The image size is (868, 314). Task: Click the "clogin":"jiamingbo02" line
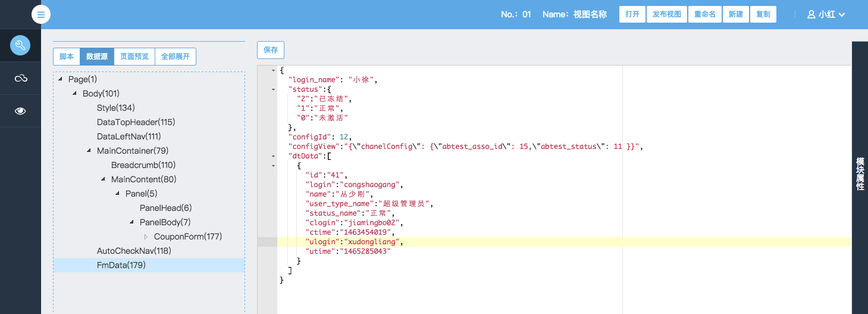tap(355, 223)
